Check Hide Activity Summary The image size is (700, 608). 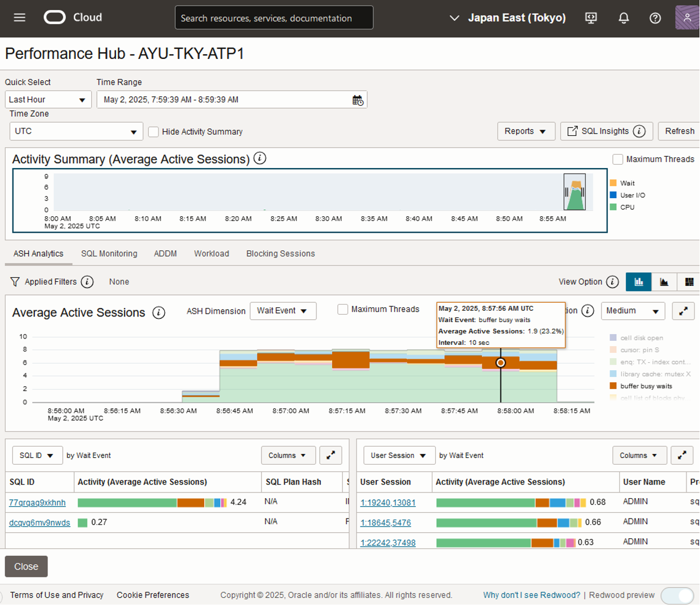(153, 131)
